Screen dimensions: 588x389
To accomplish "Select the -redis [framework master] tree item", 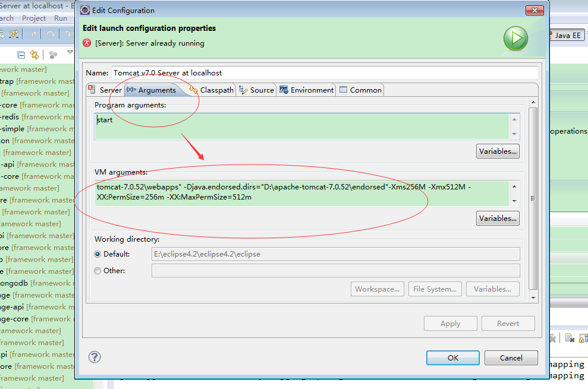I will pos(37,117).
